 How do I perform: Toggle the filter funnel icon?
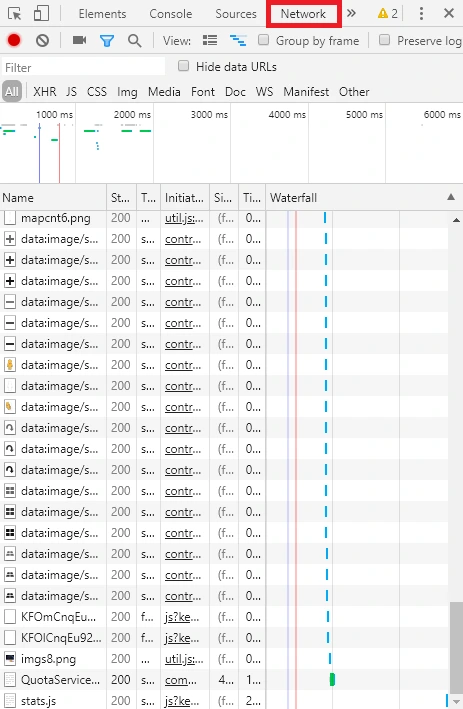pos(107,41)
